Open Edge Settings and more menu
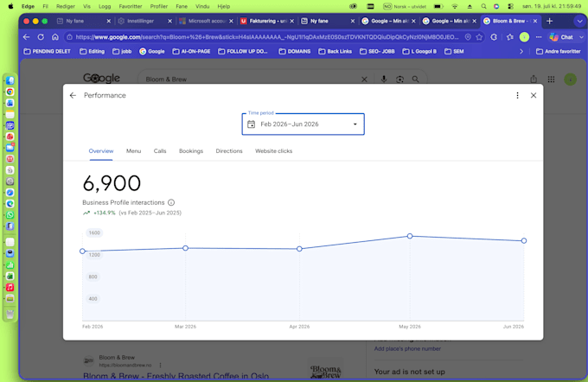 (539, 37)
